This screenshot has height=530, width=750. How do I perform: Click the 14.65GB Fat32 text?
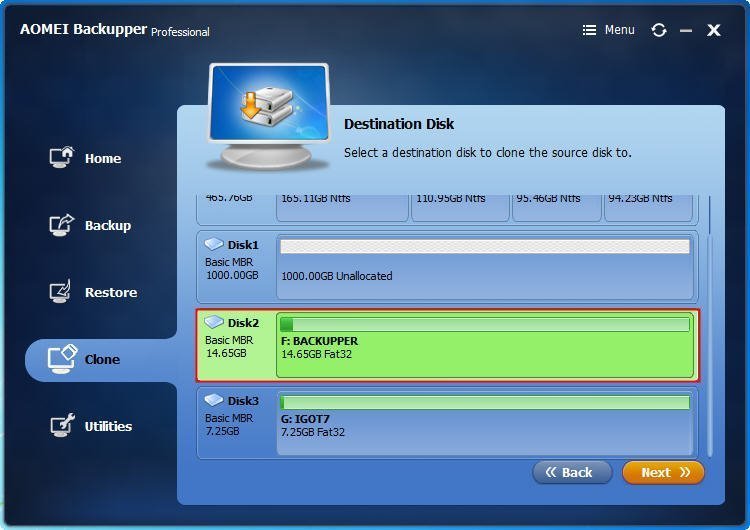[317, 354]
